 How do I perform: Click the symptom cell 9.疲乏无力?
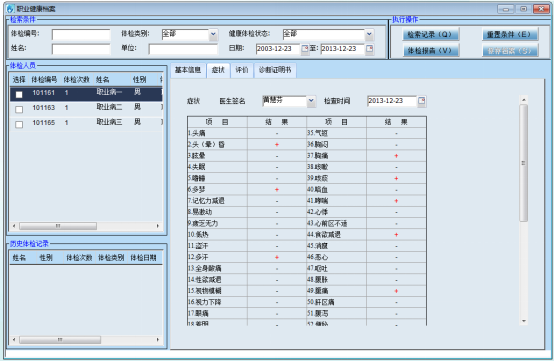[x=217, y=224]
